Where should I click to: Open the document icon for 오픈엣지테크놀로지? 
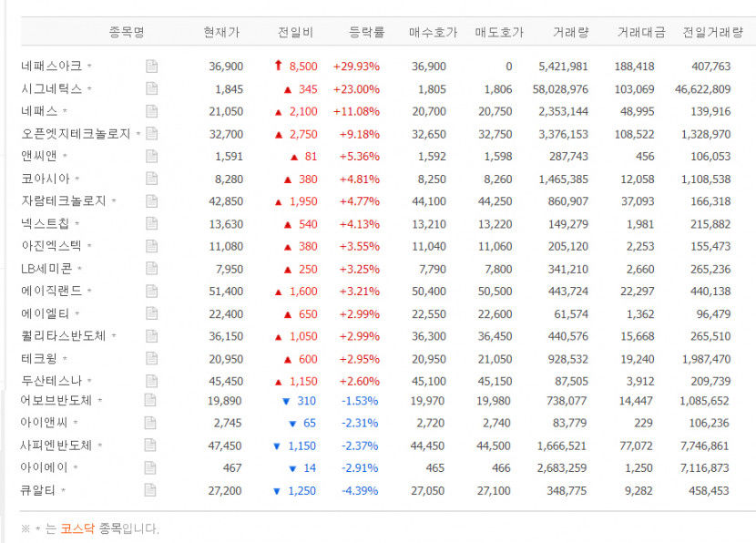[x=151, y=134]
